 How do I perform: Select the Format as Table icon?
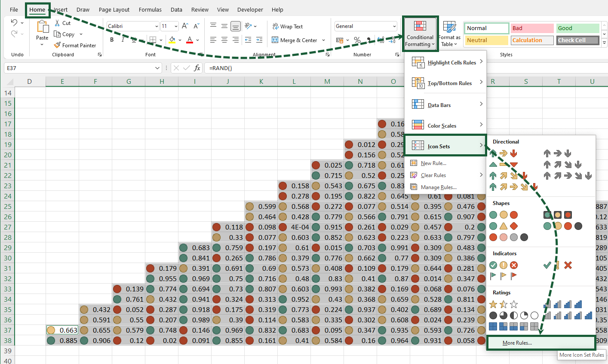pos(449,33)
